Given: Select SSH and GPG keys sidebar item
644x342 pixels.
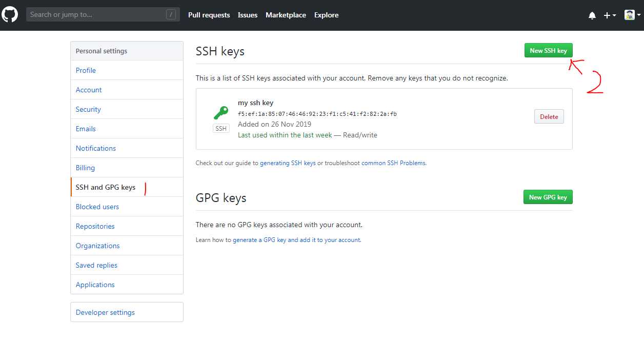Looking at the screenshot, I should (127, 187).
